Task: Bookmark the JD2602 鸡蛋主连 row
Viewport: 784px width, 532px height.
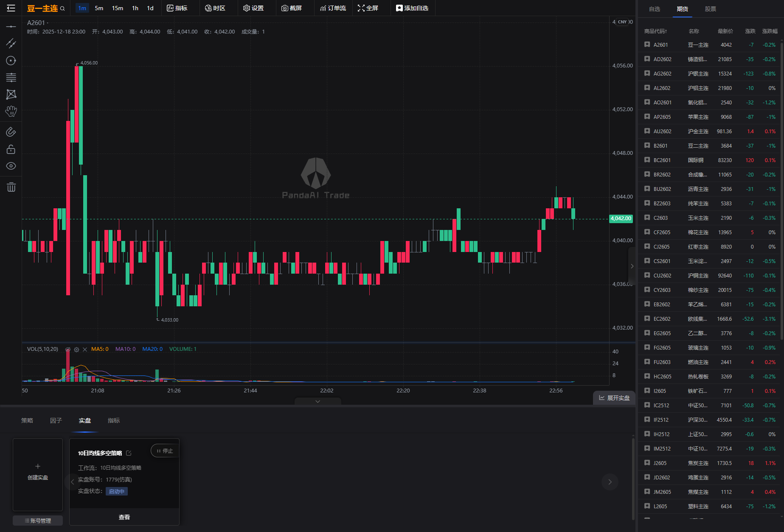Action: (x=647, y=477)
